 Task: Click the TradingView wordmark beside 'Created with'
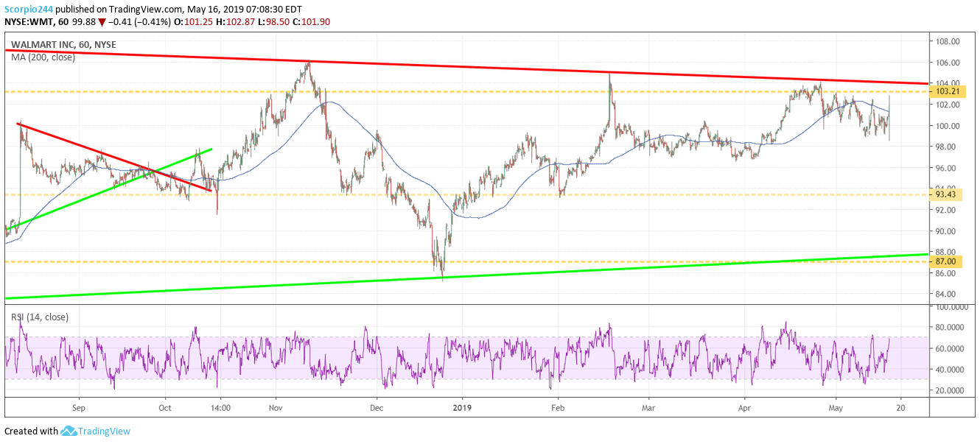pyautogui.click(x=105, y=431)
